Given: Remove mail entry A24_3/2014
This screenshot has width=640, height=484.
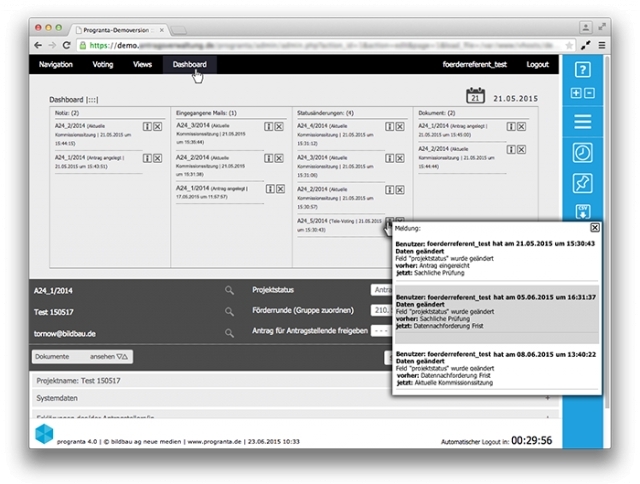Looking at the screenshot, I should point(279,127).
